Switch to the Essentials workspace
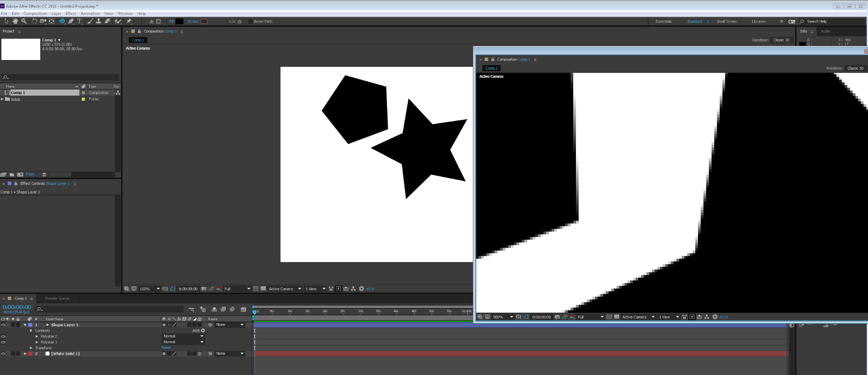Image resolution: width=868 pixels, height=375 pixels. point(663,22)
